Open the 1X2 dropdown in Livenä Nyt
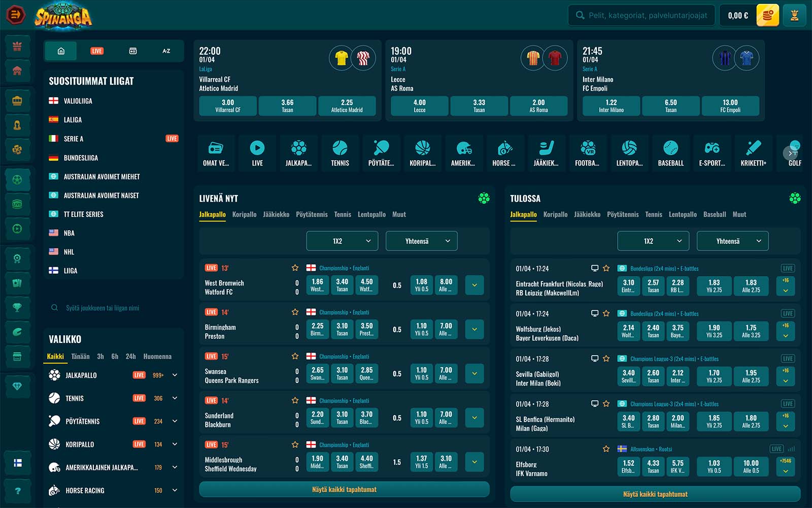This screenshot has width=812, height=508. pyautogui.click(x=342, y=241)
